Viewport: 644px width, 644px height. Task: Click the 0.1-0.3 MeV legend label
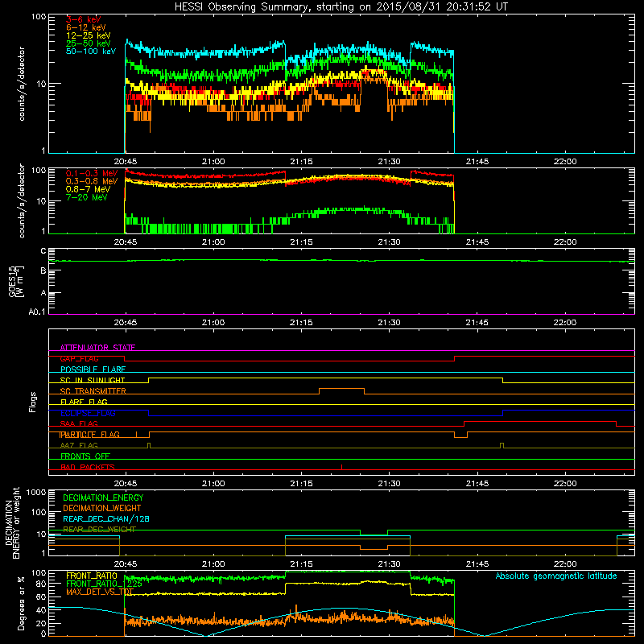click(x=92, y=173)
